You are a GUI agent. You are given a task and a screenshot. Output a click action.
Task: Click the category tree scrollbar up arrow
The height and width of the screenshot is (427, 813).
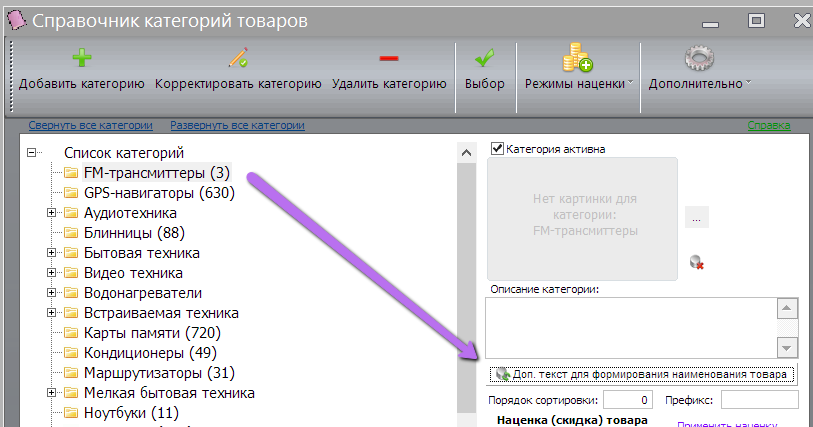coord(466,152)
